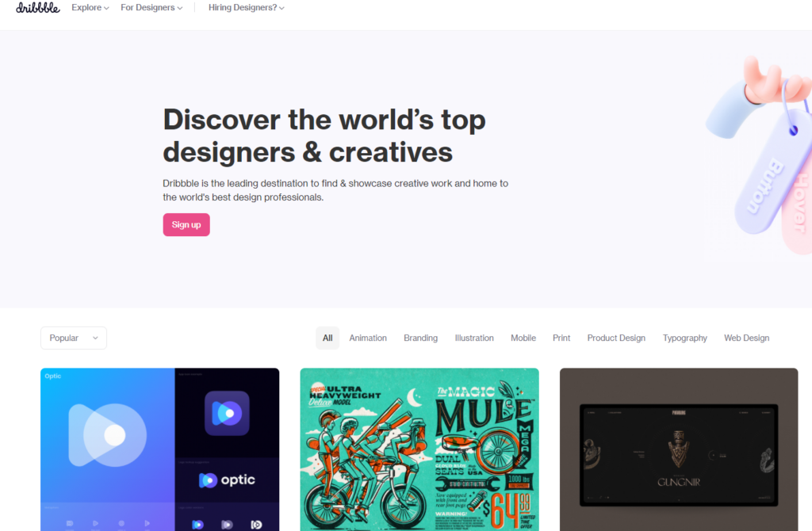Screen dimensions: 812x531
Task: Open the Gungnir web design shot
Action: tap(679, 449)
